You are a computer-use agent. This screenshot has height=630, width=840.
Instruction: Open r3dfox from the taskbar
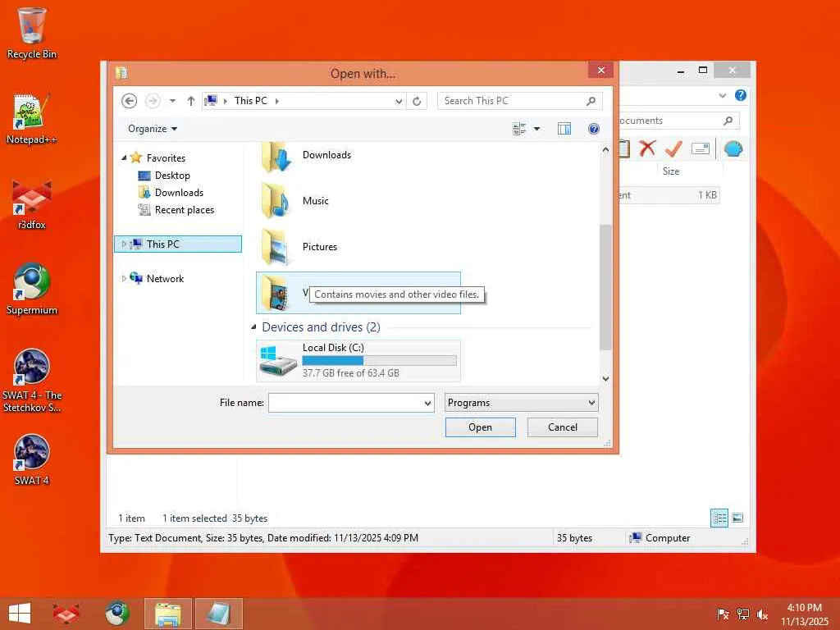(x=66, y=614)
